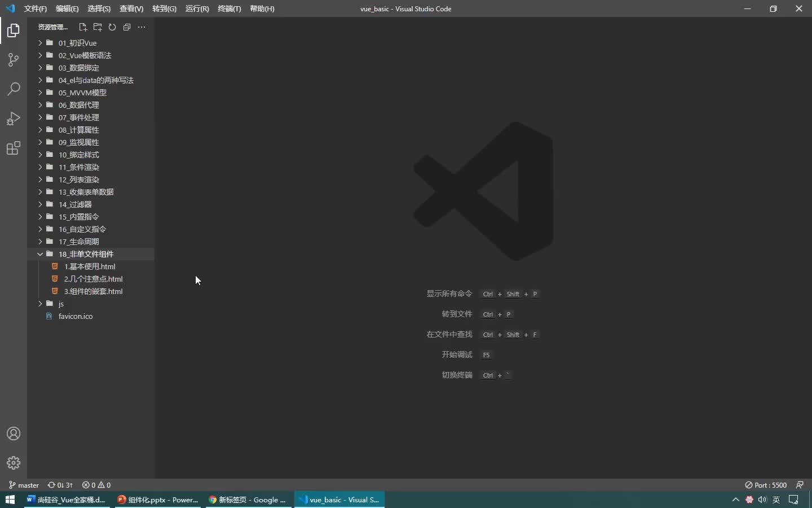Select the 12_列表渲染 folder
Viewport: 812px width, 508px height.
click(x=91, y=179)
